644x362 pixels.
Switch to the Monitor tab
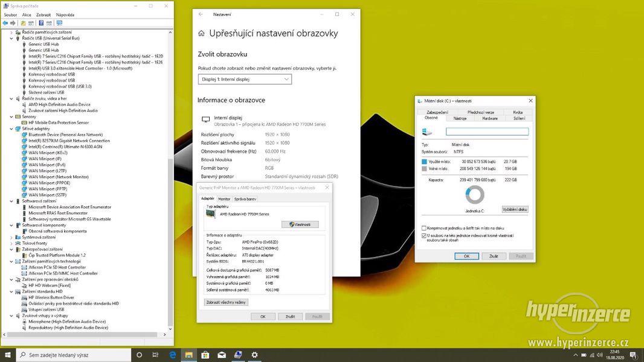[x=224, y=199]
